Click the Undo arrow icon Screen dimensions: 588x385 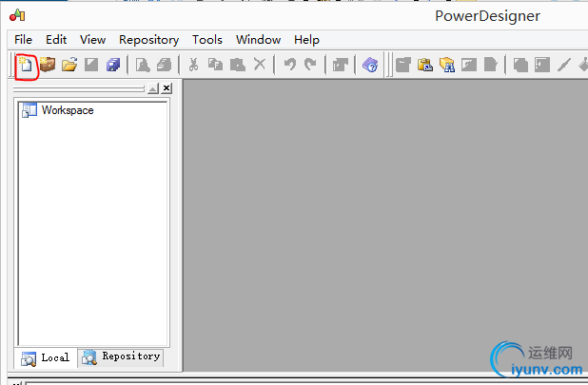pyautogui.click(x=289, y=65)
